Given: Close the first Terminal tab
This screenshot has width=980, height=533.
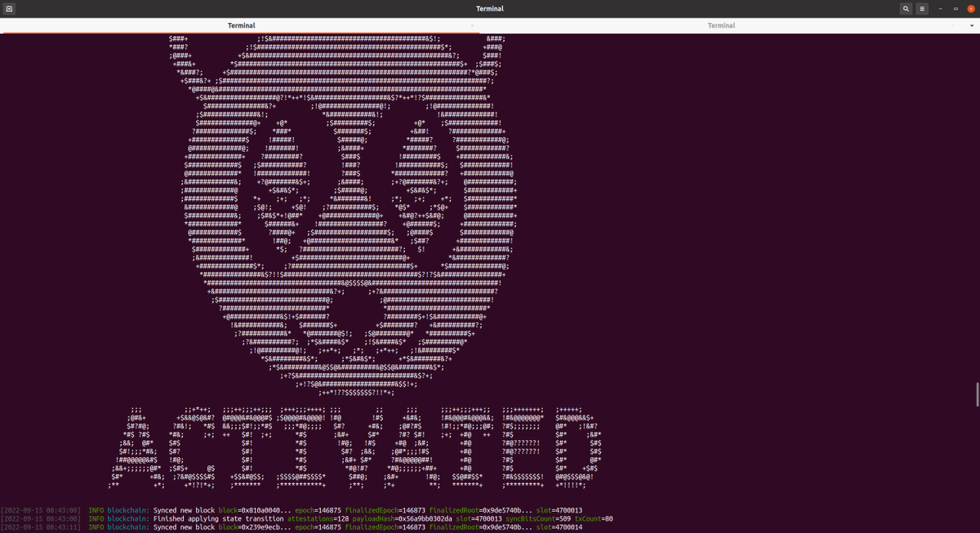Looking at the screenshot, I should [473, 25].
